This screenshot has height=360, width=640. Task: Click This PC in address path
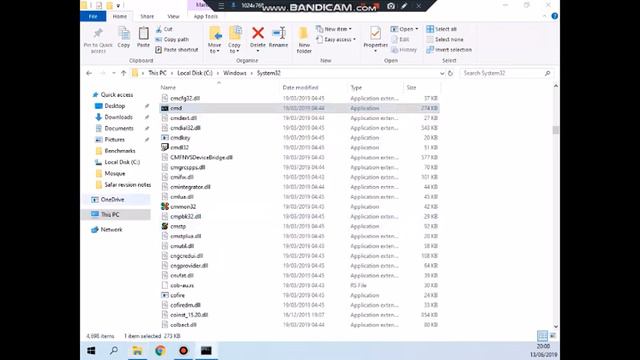[157, 73]
